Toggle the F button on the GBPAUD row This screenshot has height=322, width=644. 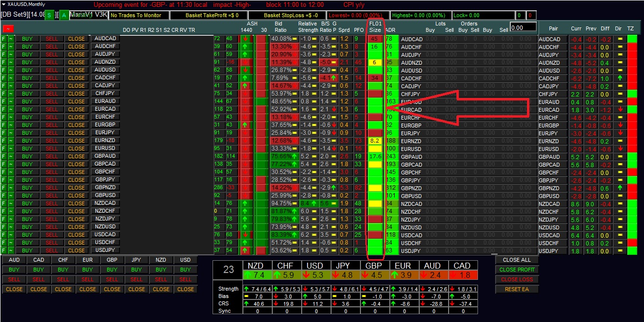click(4, 156)
